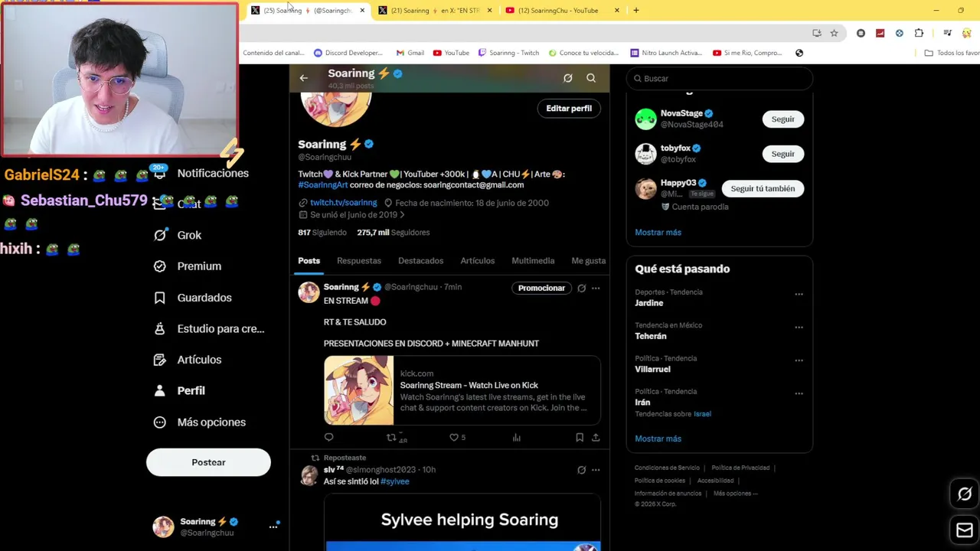Screen dimensions: 980x551
Task: Open Soarinng - Twitch bookmark
Action: tap(508, 53)
